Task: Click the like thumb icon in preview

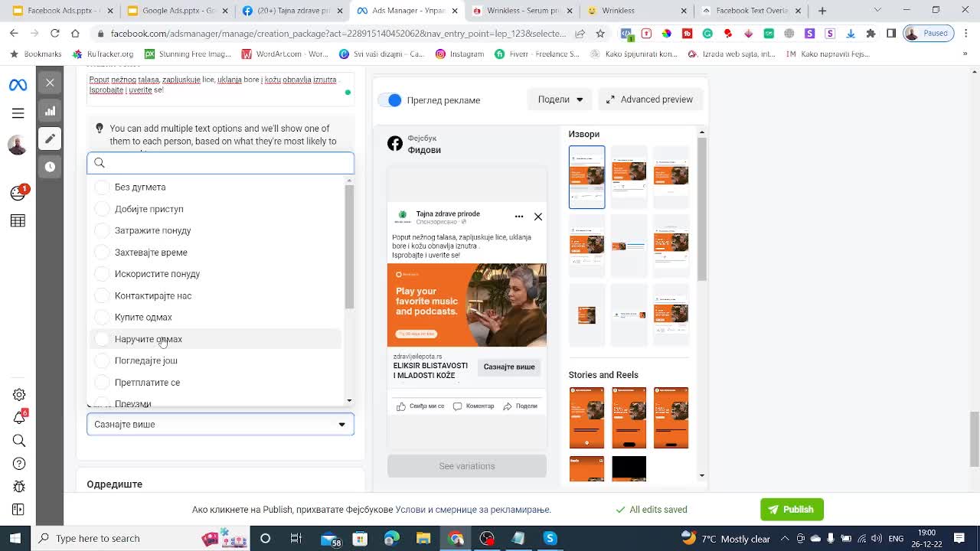Action: (401, 406)
